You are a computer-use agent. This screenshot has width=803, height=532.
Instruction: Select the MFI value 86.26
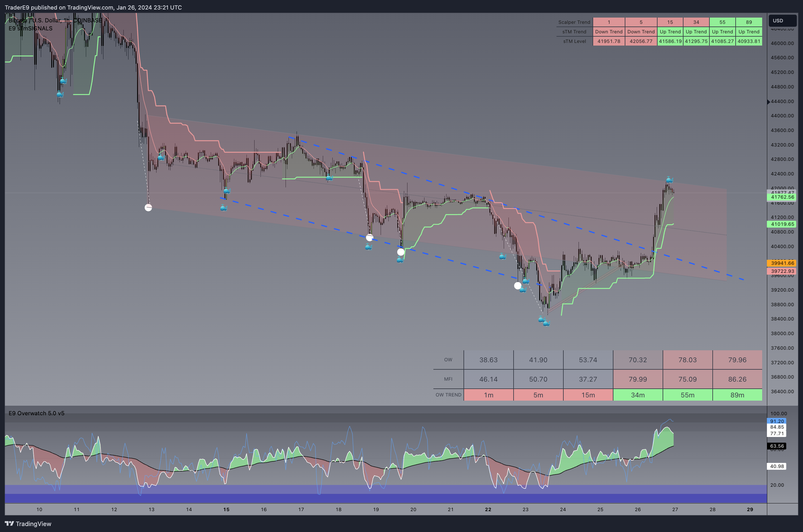point(737,379)
